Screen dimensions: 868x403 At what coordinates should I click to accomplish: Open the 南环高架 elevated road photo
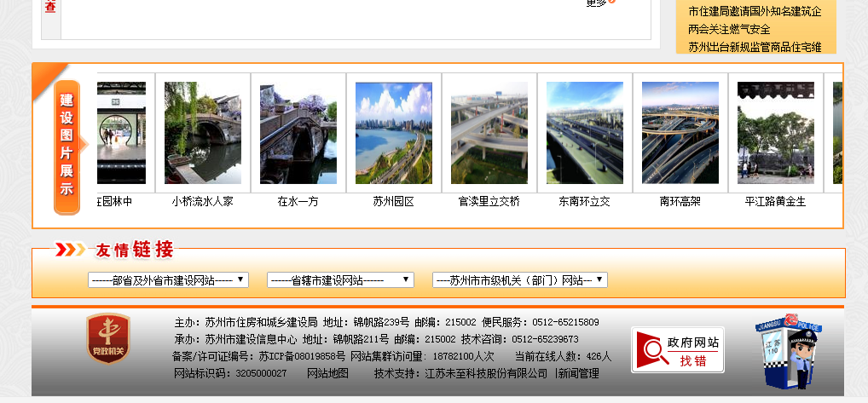click(x=680, y=133)
